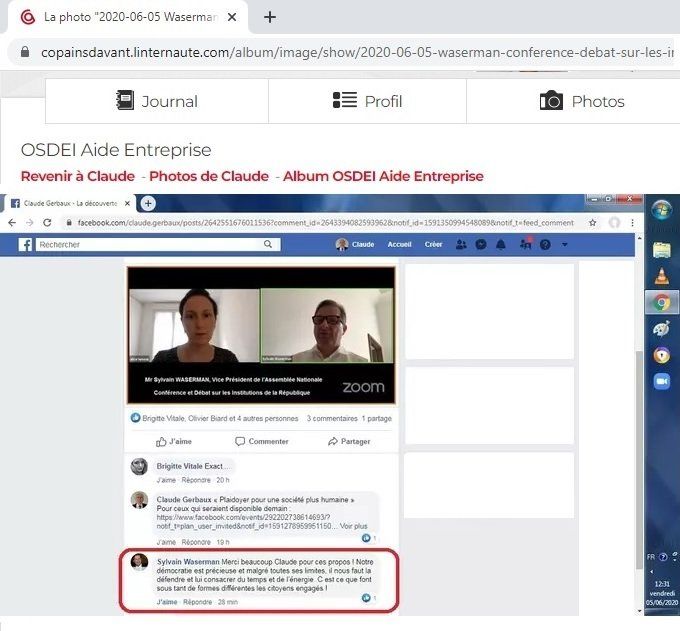680x631 pixels.
Task: Open the '3 commentaires' link
Action: pos(332,418)
